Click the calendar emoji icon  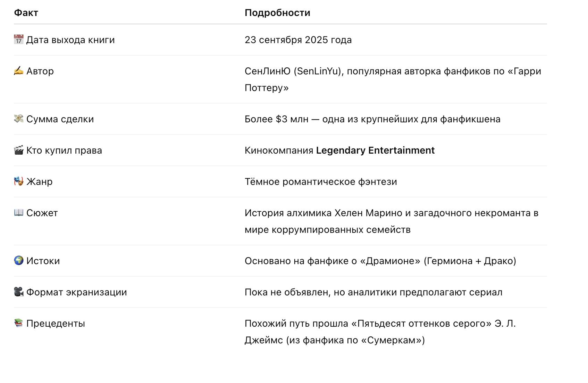coord(19,40)
